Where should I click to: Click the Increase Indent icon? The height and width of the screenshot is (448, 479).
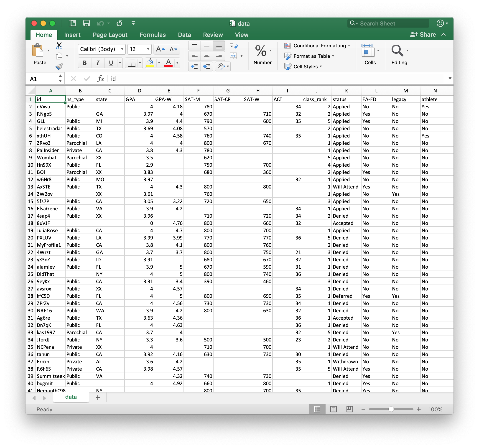click(x=206, y=66)
